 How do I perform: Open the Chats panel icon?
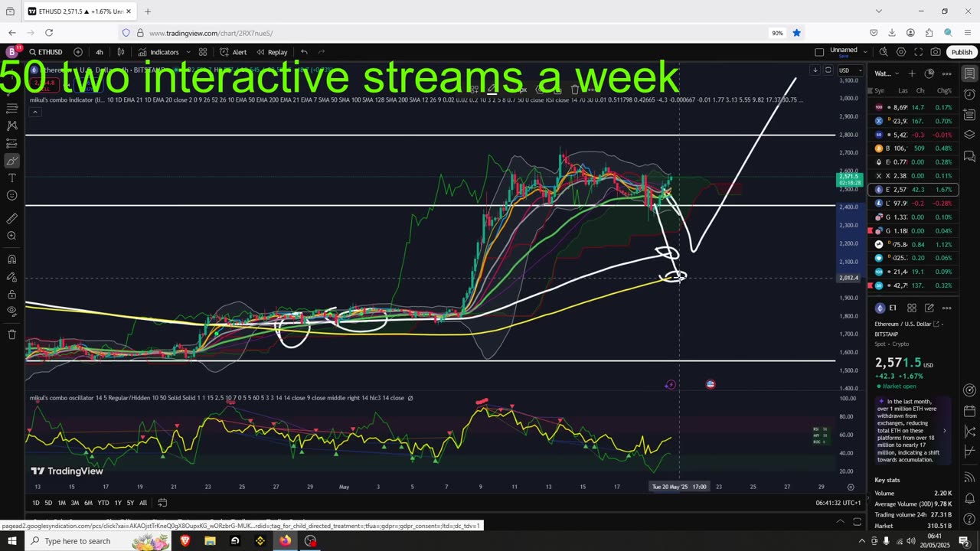(x=969, y=156)
